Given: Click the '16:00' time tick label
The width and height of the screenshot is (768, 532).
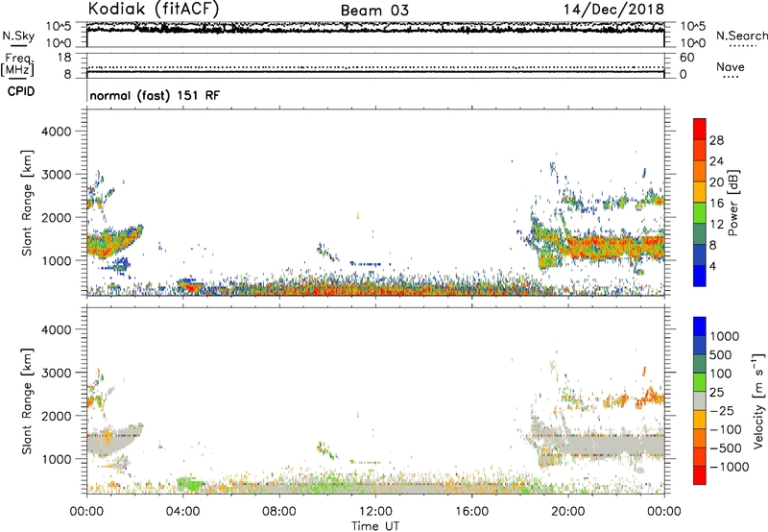Looking at the screenshot, I should point(471,512).
